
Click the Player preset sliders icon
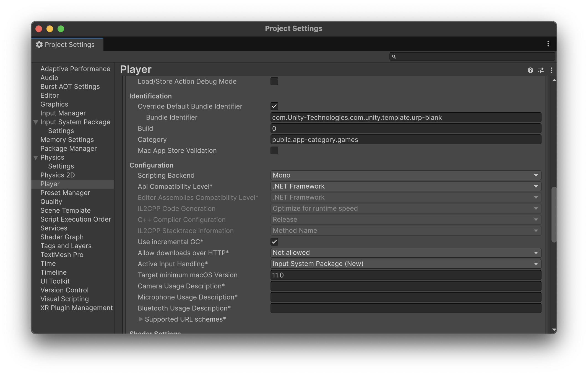[541, 70]
